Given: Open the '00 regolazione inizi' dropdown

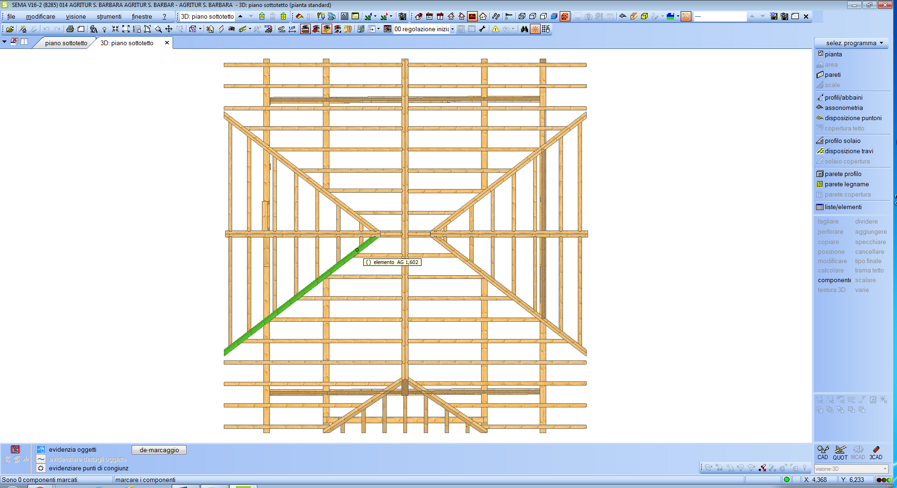Looking at the screenshot, I should pos(453,29).
